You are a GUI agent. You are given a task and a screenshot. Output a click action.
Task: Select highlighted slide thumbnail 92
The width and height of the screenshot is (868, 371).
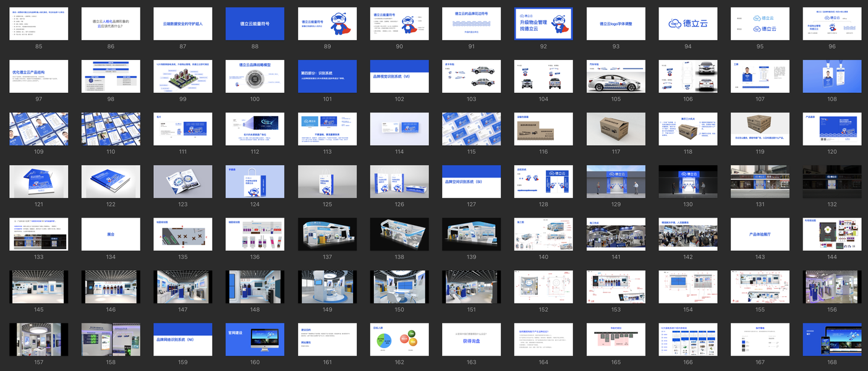[x=543, y=24]
